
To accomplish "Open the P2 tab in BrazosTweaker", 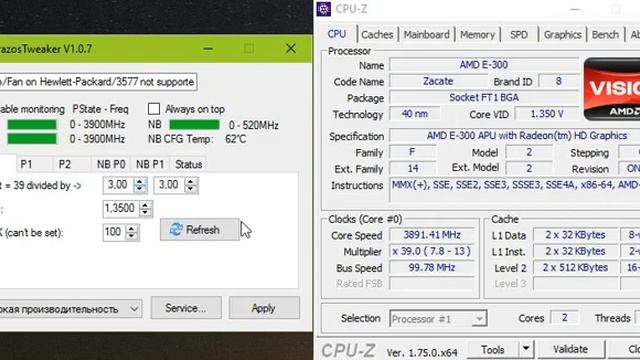I will (x=64, y=164).
